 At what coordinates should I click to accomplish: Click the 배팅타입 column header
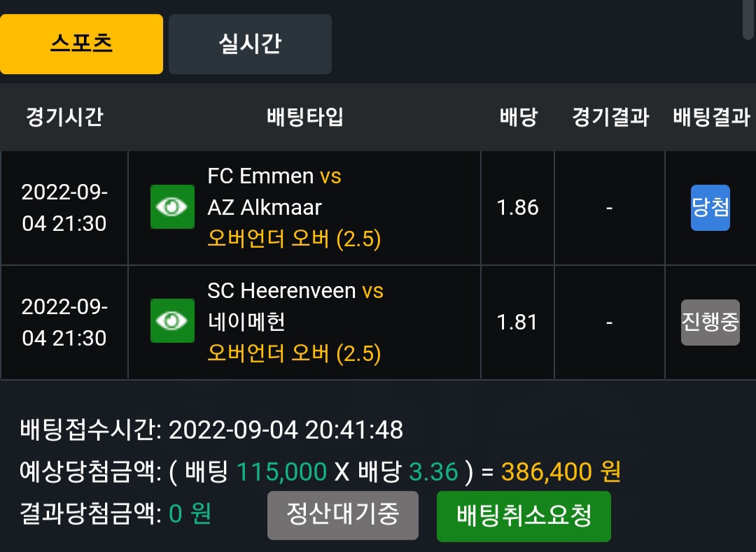click(x=304, y=117)
